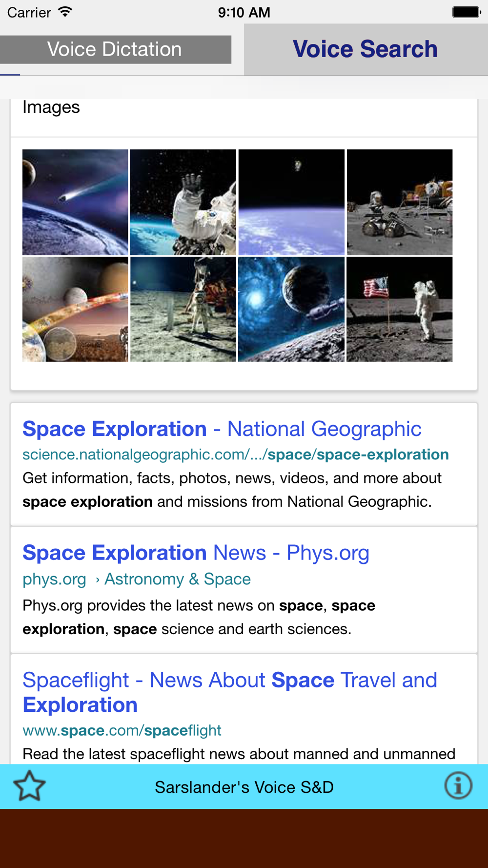Viewport: 488px width, 868px height.
Task: Open the astronaut beside lunar lander image
Action: [183, 309]
